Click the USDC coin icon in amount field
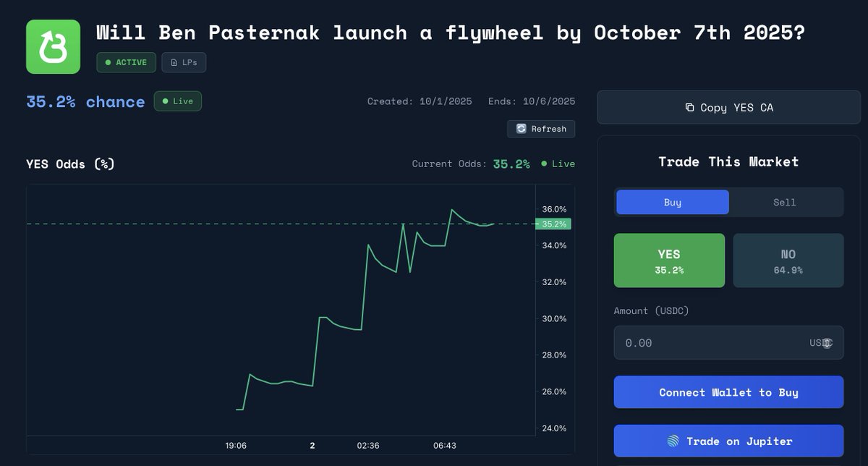The image size is (868, 466). point(827,343)
